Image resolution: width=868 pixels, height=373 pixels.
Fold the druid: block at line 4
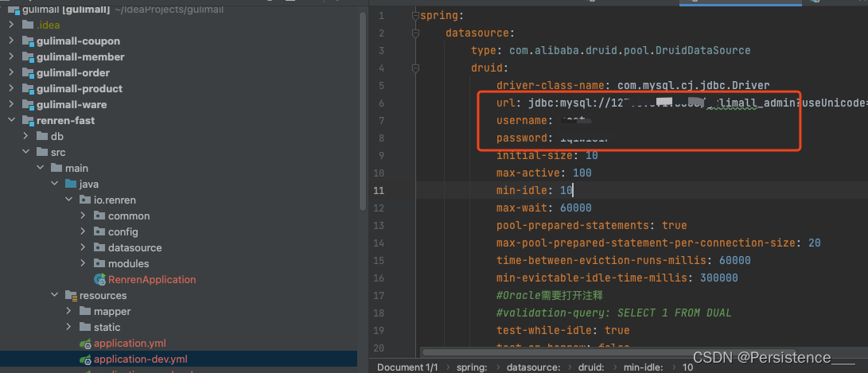point(416,68)
